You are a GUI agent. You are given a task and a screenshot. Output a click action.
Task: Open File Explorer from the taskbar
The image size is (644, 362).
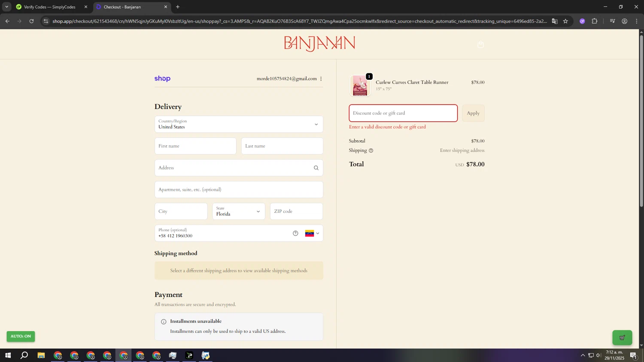41,355
